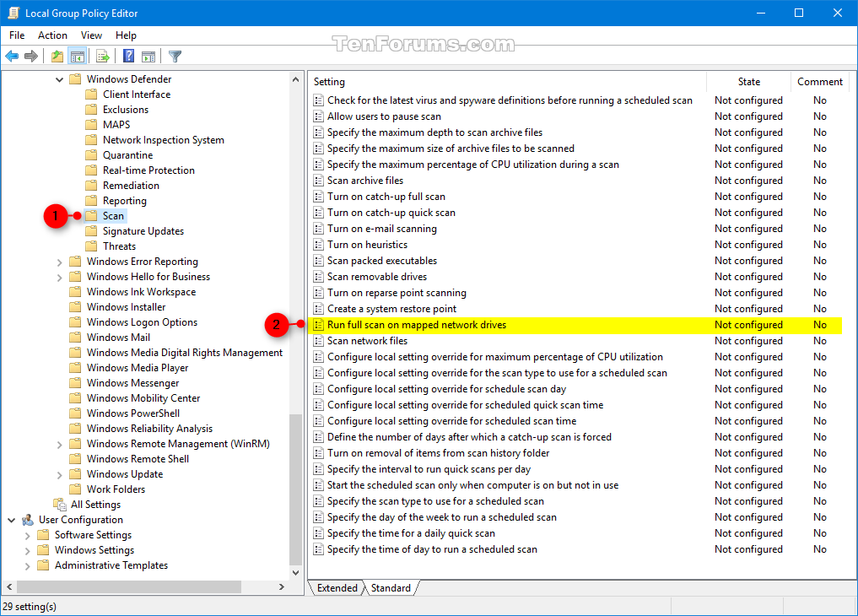Screen dimensions: 858x616
Task: Select Signature Updates in the tree
Action: [143, 231]
